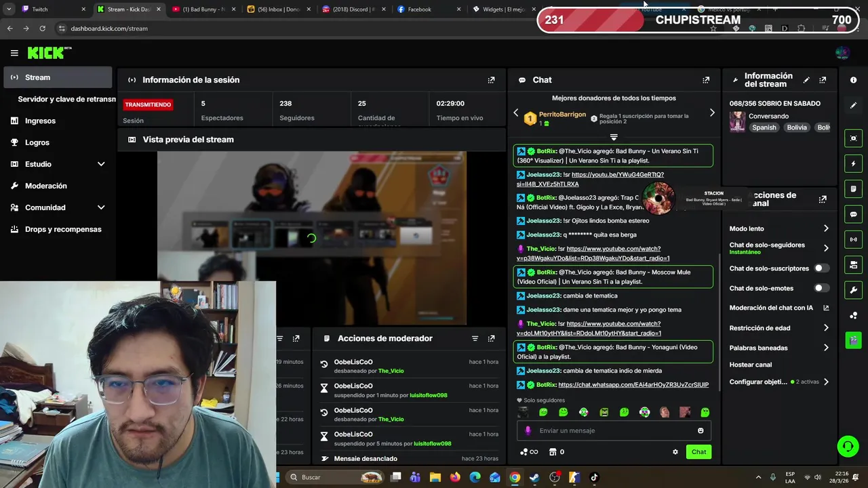Open Servidor y clave de retransmisión
The width and height of the screenshot is (868, 488).
coord(66,99)
